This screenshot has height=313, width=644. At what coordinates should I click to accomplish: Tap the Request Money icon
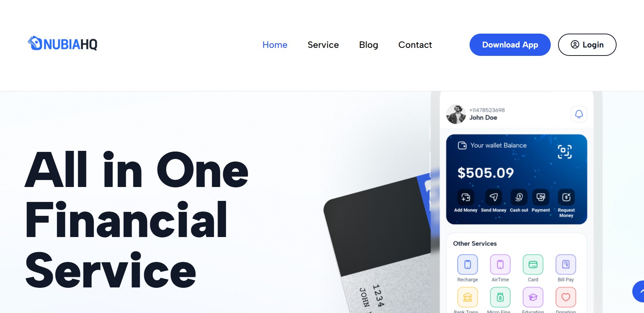[x=566, y=197]
